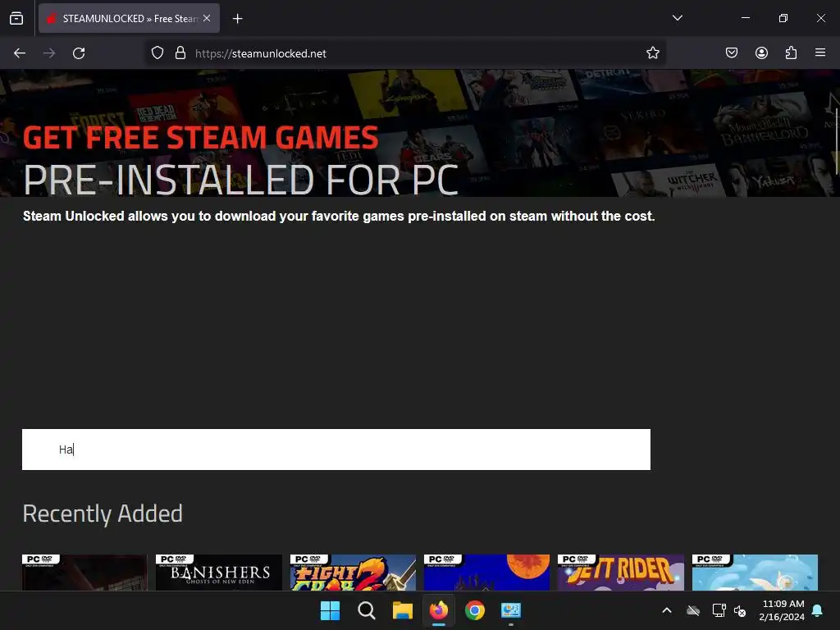Focus the game search box containing Ha
840x630 pixels.
click(x=336, y=450)
